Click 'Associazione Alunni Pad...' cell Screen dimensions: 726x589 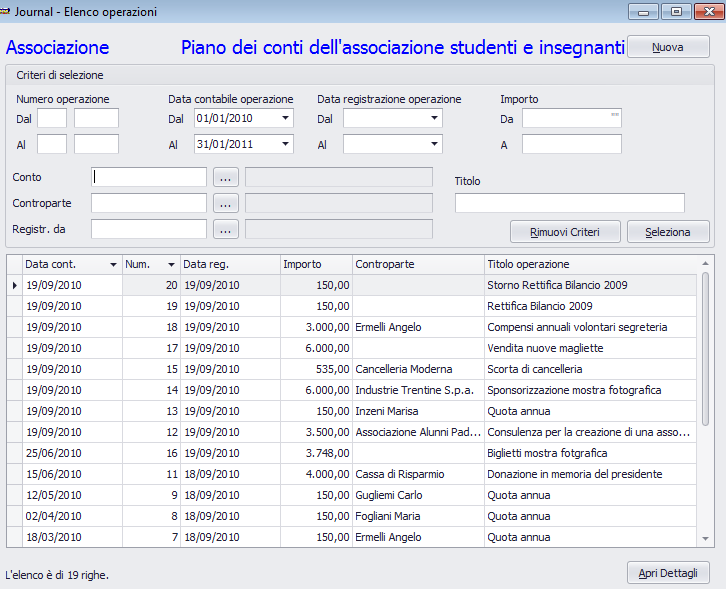pyautogui.click(x=419, y=432)
